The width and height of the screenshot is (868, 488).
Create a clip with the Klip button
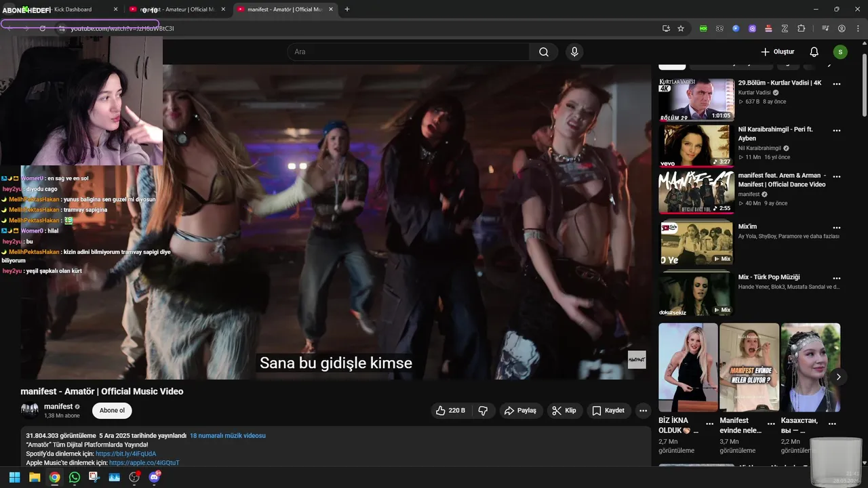[564, 410]
